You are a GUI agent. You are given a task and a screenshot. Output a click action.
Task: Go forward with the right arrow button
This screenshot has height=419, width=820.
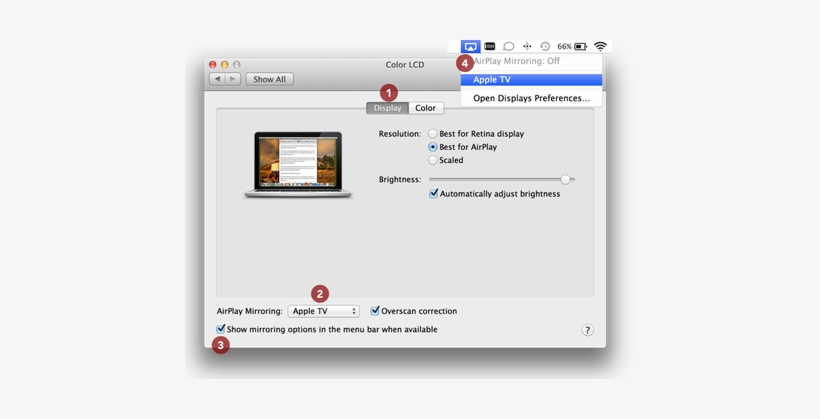click(233, 79)
